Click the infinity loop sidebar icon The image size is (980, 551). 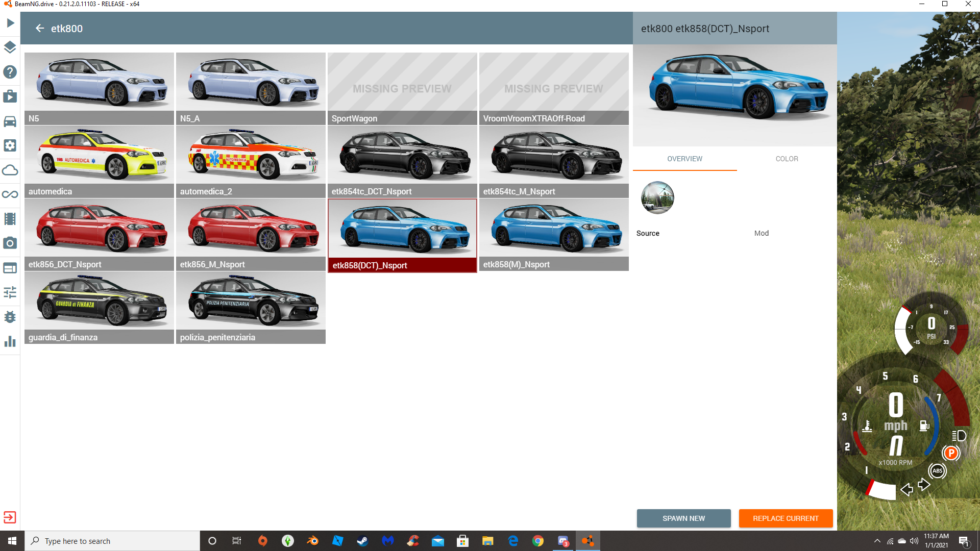10,194
